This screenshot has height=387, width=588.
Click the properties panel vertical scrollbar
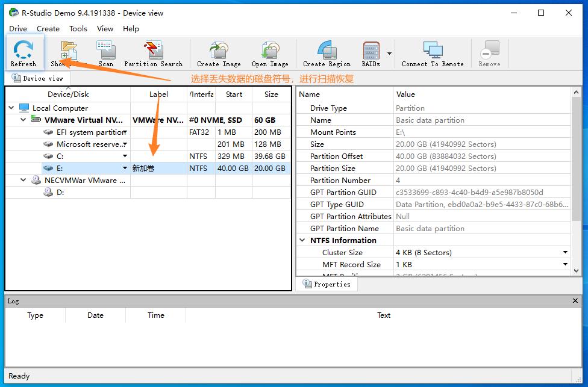coord(577,181)
